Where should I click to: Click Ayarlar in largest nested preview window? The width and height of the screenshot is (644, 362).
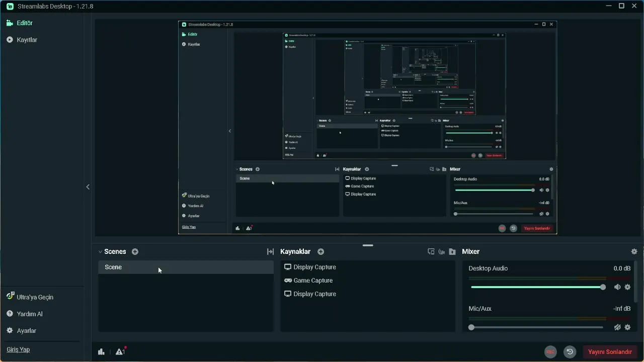click(191, 216)
